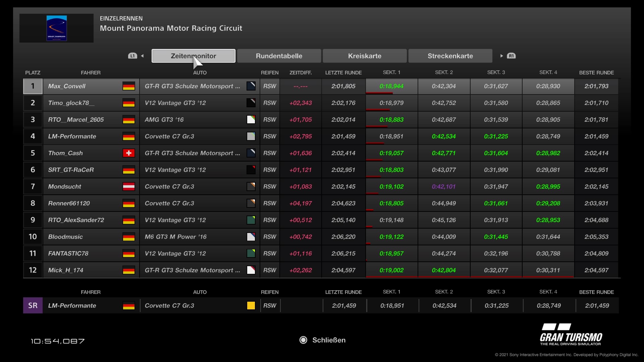The width and height of the screenshot is (644, 362).
Task: Switch to the Rundentabelle tab
Action: pos(279,56)
